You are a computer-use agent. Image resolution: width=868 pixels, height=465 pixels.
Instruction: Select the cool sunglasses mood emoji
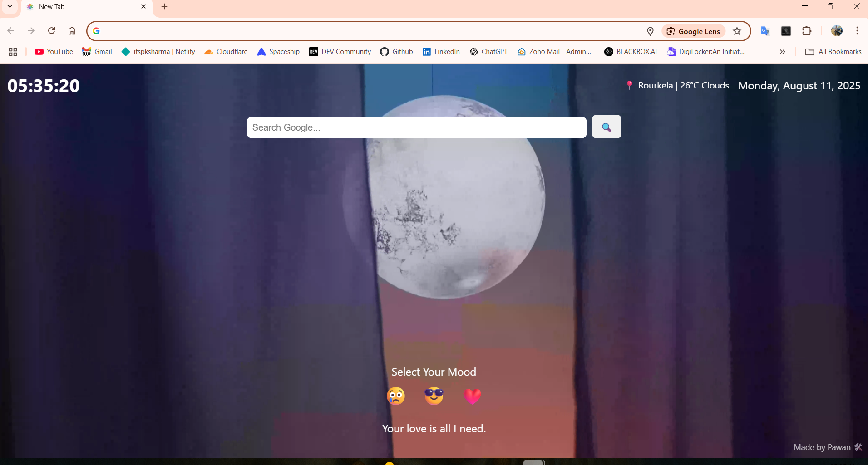click(434, 396)
